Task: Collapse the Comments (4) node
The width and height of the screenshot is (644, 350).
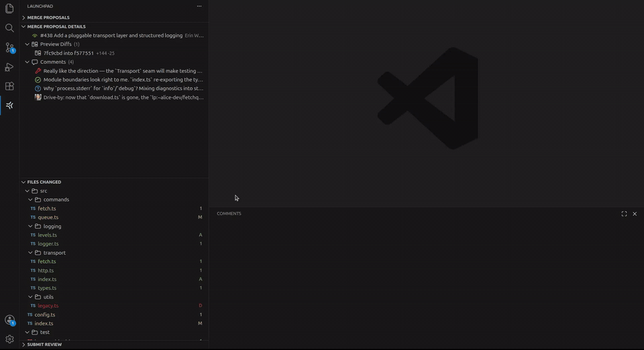Action: tap(27, 62)
